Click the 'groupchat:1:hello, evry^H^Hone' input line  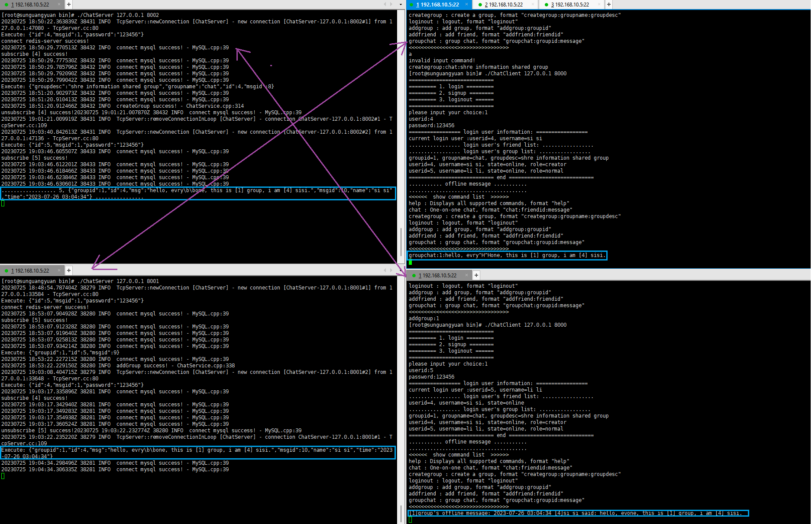(x=507, y=255)
